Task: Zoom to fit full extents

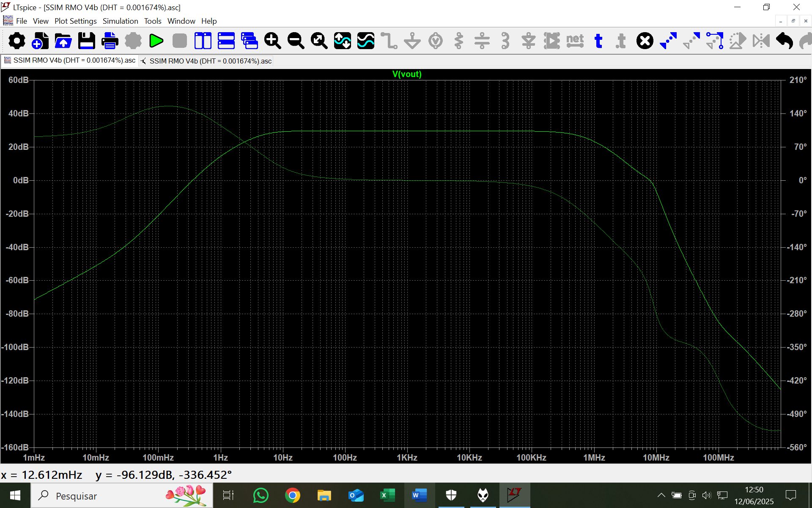Action: pos(319,41)
